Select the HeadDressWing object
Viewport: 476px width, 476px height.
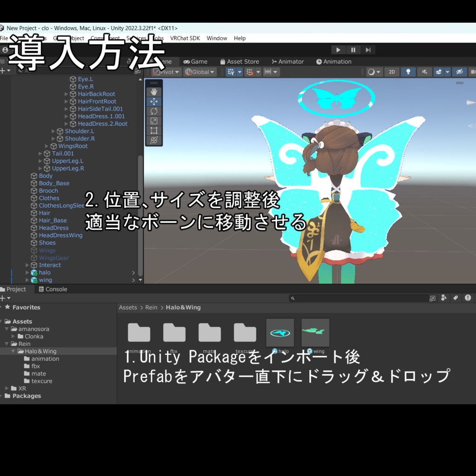point(60,235)
